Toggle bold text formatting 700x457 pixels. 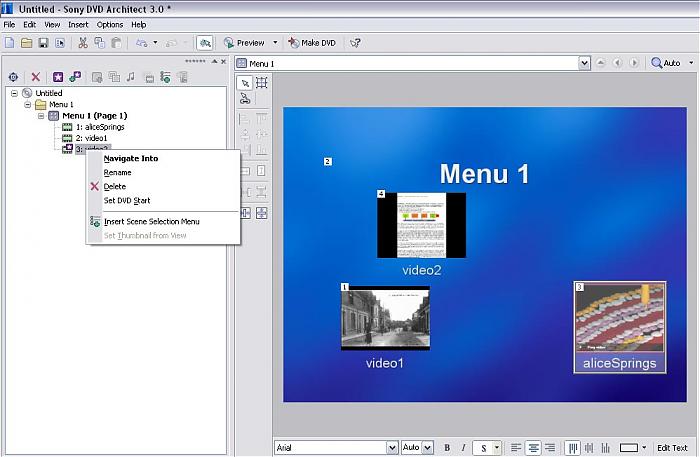[x=447, y=448]
